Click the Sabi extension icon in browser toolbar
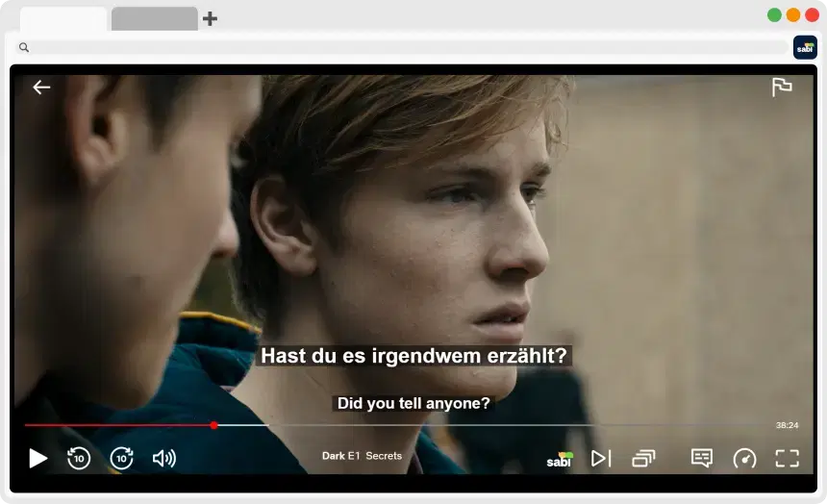Image resolution: width=827 pixels, height=504 pixels. 805,47
